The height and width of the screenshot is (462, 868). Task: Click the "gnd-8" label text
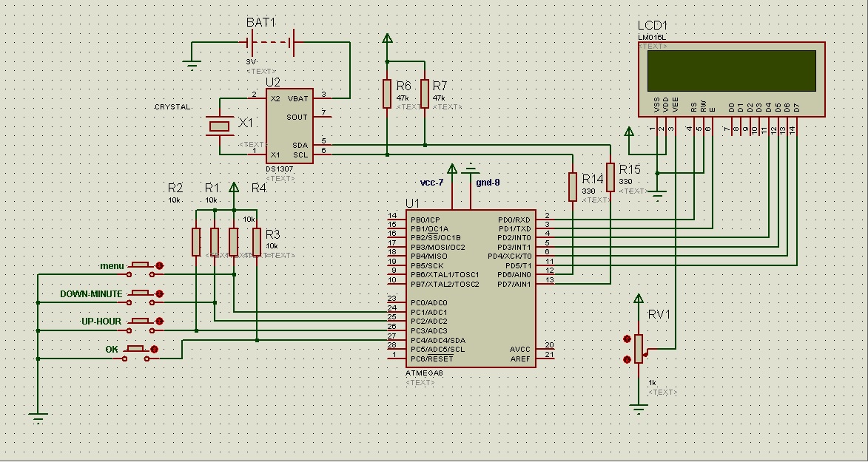point(488,182)
